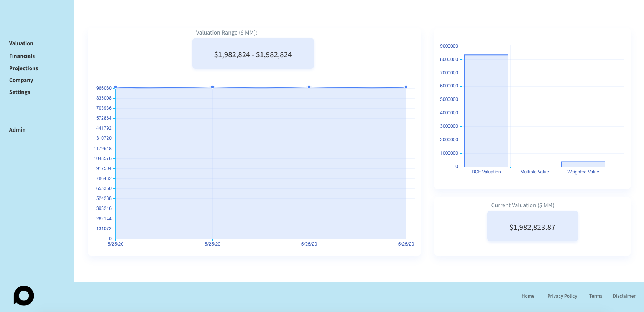Viewport: 644px width, 312px height.
Task: Click the Home footer link
Action: point(528,296)
